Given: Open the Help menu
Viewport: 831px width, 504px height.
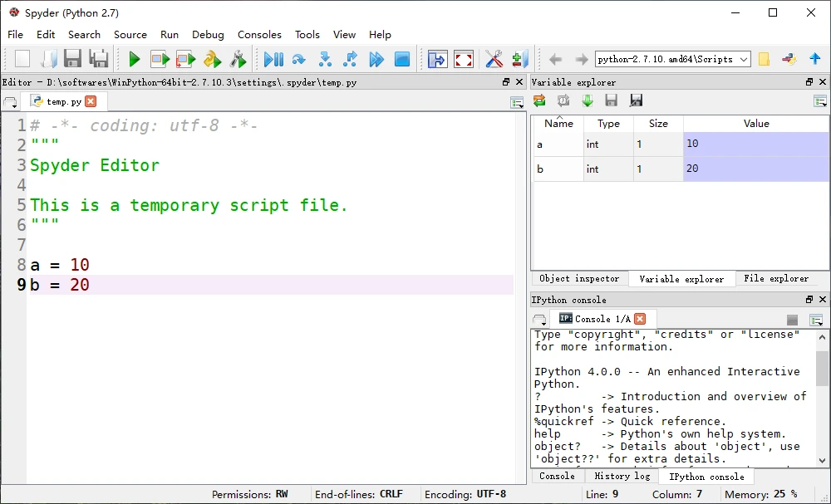Looking at the screenshot, I should 380,34.
